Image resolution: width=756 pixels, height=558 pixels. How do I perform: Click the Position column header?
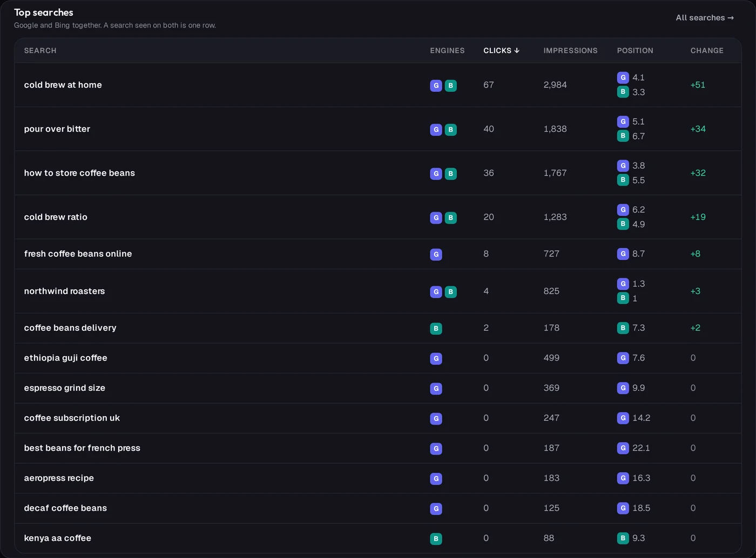coord(635,51)
